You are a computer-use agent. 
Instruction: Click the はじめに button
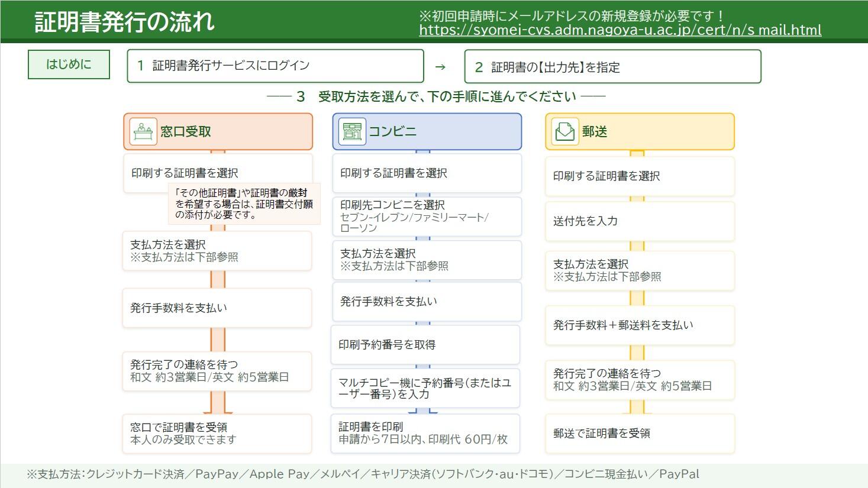[69, 64]
